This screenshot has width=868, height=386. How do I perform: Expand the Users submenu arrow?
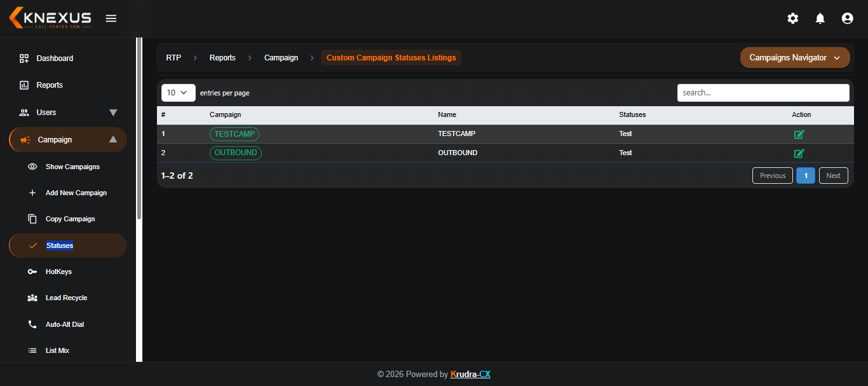(x=113, y=113)
